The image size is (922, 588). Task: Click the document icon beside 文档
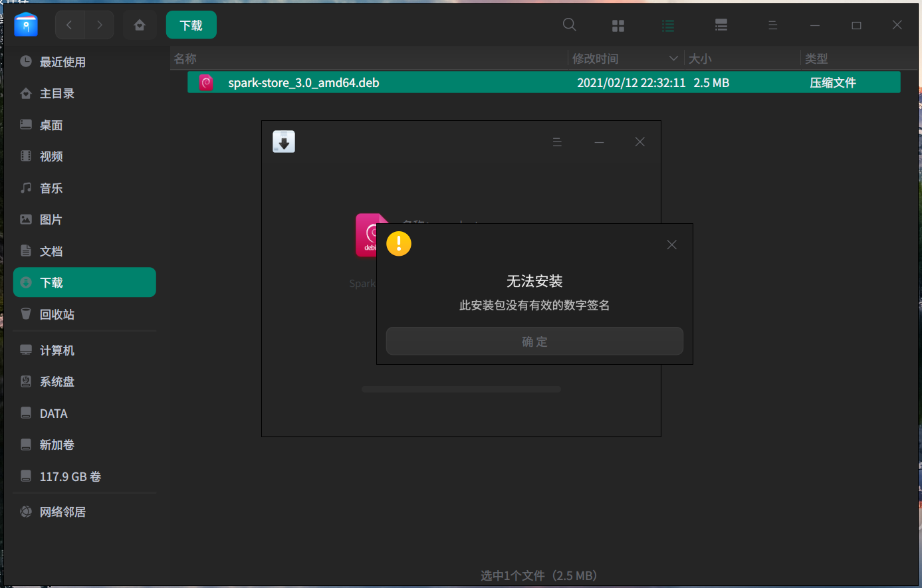pyautogui.click(x=26, y=251)
